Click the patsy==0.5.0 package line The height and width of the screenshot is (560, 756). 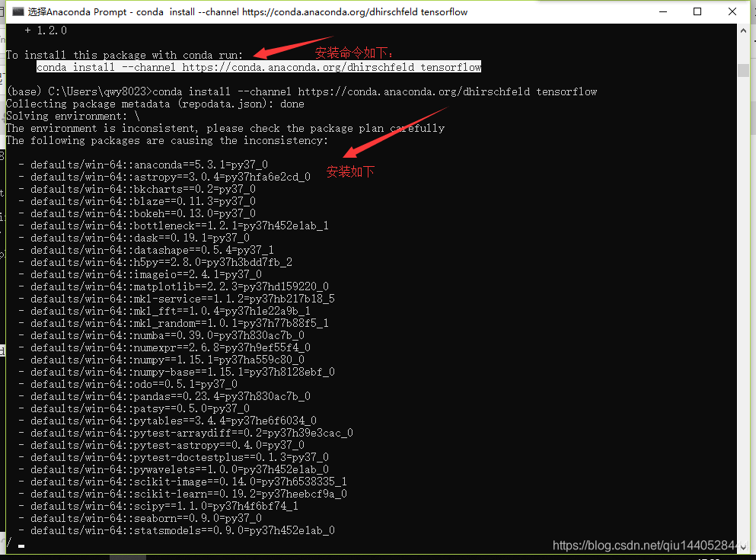[x=134, y=408]
